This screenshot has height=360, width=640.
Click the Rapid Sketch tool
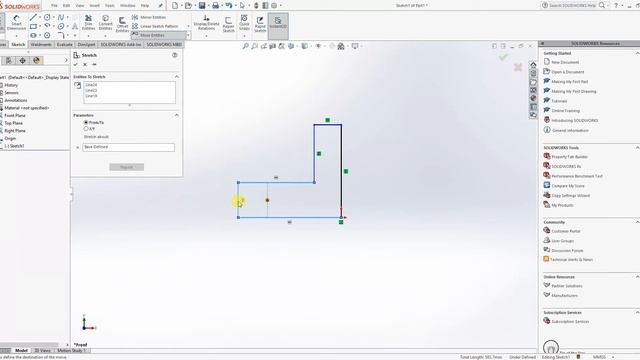coord(260,24)
